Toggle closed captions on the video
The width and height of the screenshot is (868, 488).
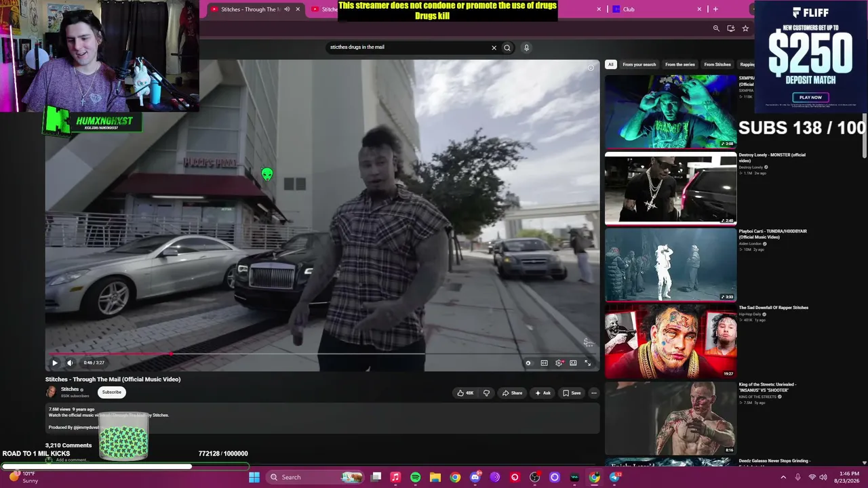(x=544, y=363)
